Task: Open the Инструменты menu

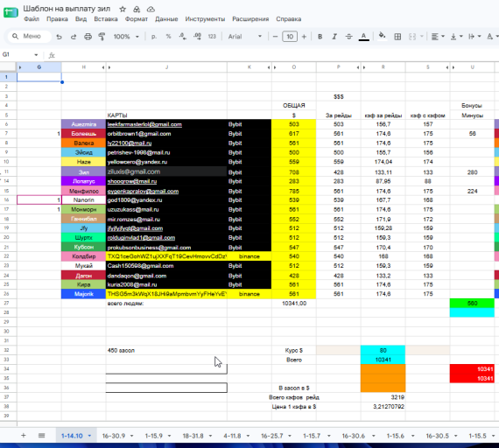Action: click(x=205, y=19)
